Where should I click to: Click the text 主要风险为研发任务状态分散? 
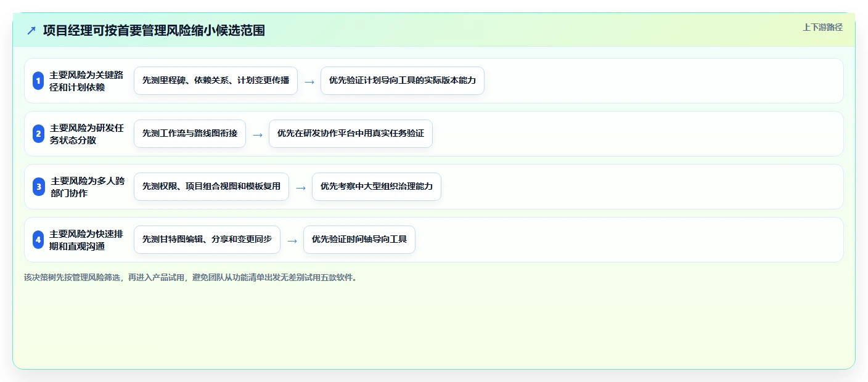click(86, 134)
